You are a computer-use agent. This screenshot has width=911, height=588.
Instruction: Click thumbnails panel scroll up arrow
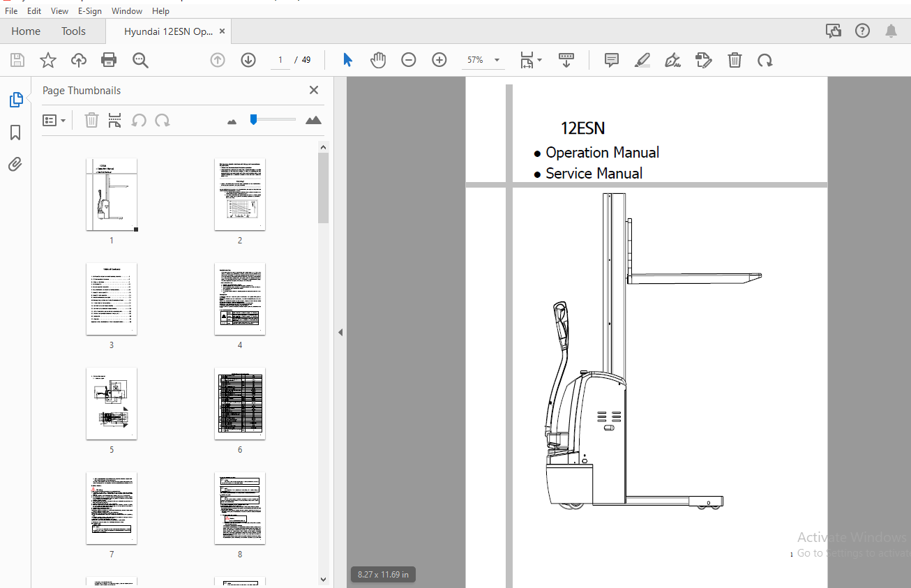pos(323,147)
